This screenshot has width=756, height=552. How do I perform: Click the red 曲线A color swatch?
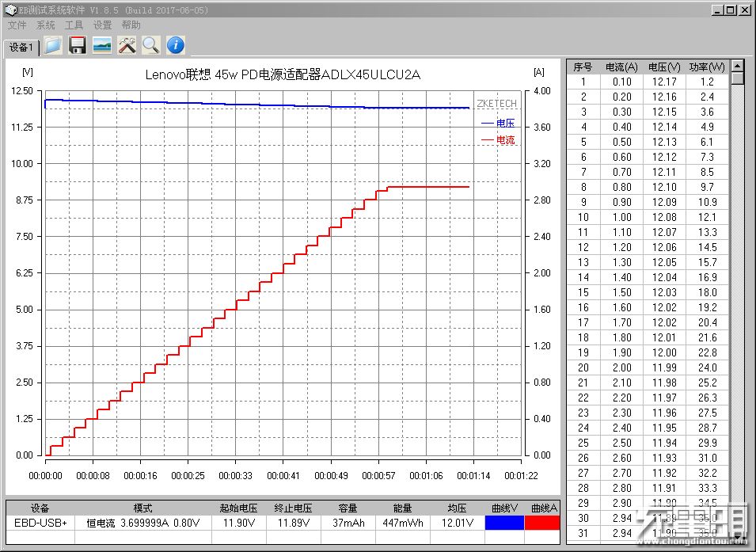point(542,523)
